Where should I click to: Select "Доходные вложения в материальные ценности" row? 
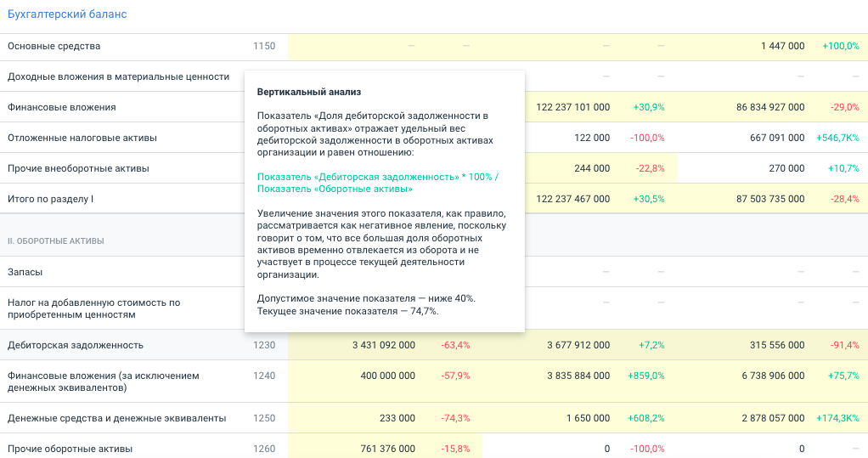118,76
